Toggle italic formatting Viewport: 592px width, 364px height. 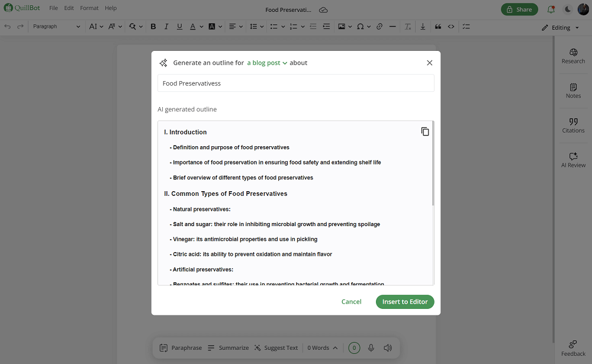coord(166,27)
